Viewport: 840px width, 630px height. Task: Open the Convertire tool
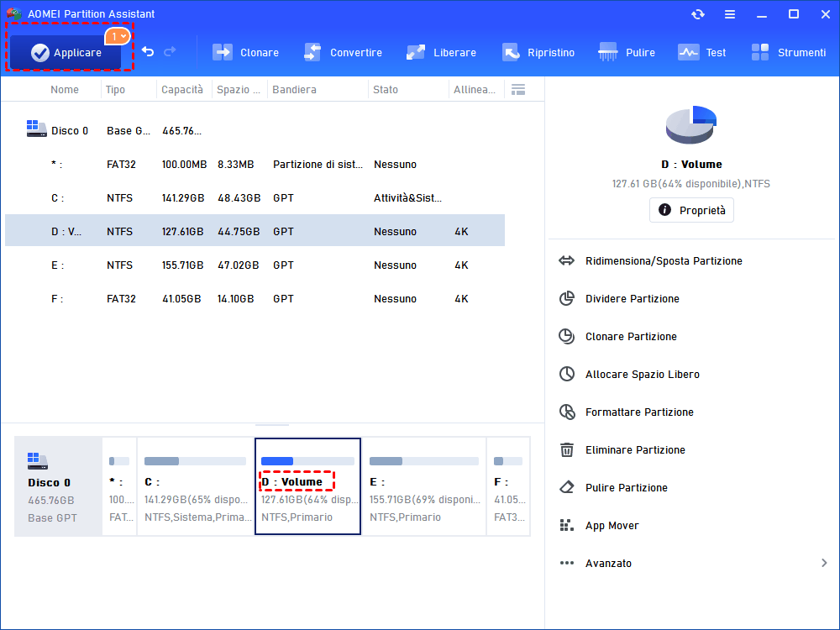pyautogui.click(x=343, y=52)
